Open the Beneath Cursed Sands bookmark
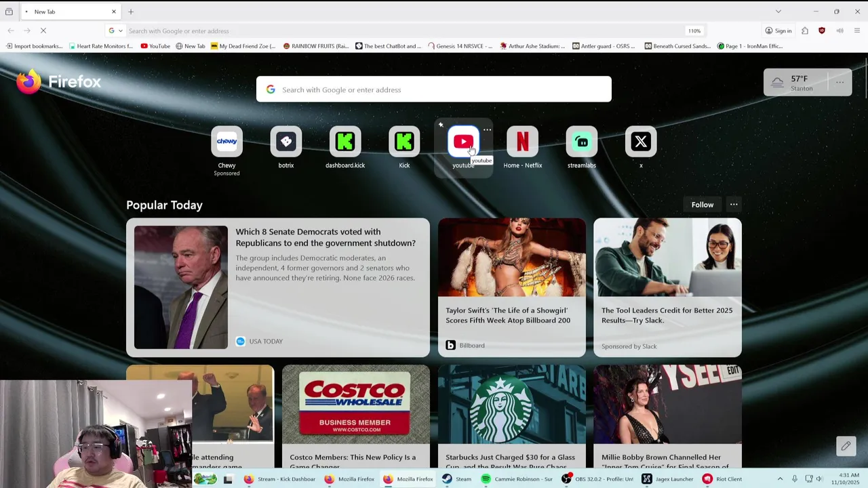The image size is (868, 488). tap(677, 46)
